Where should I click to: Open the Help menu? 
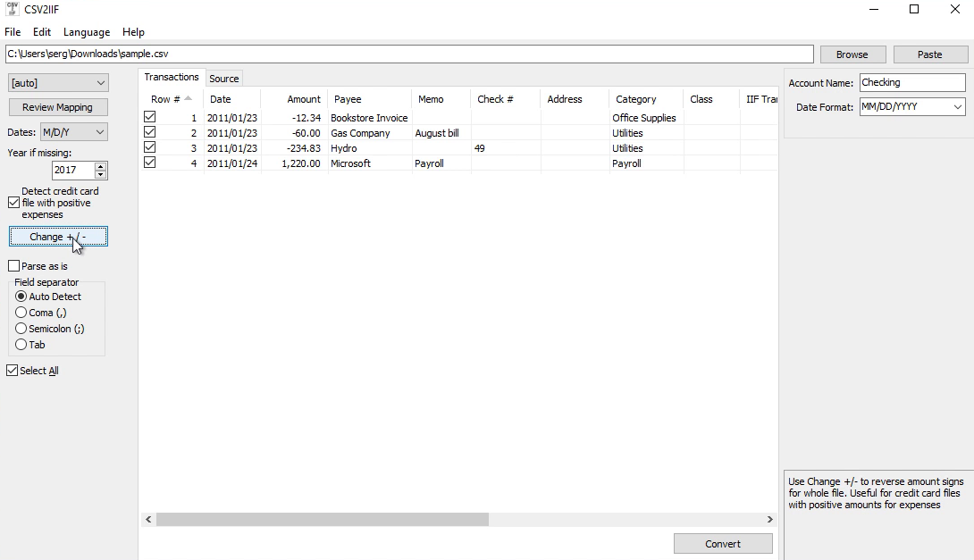[133, 32]
